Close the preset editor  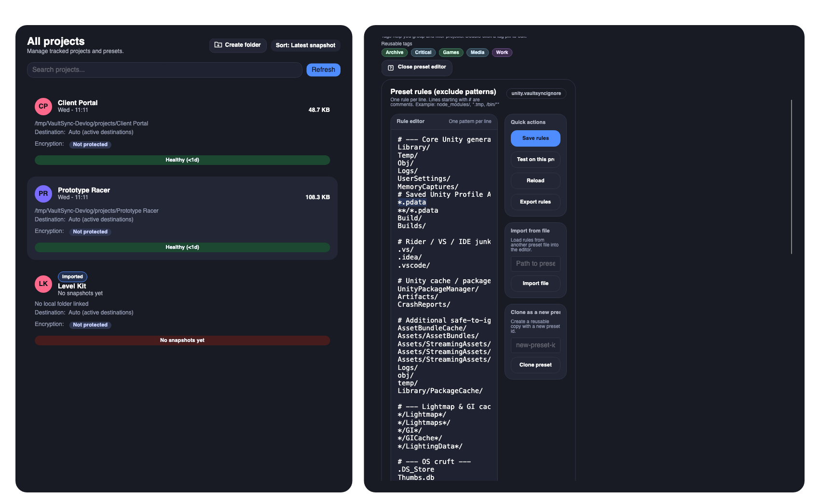(417, 68)
